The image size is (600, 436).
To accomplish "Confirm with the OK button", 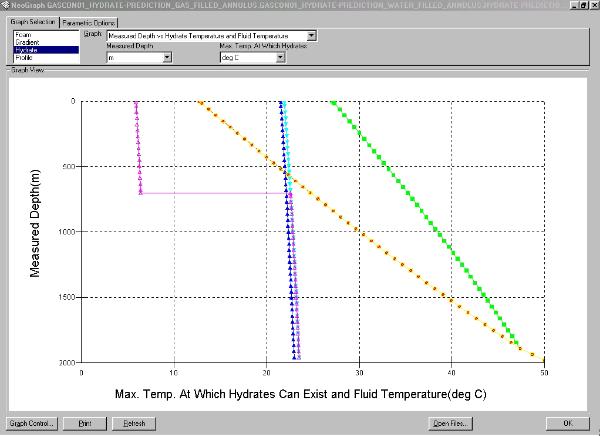I will click(568, 423).
